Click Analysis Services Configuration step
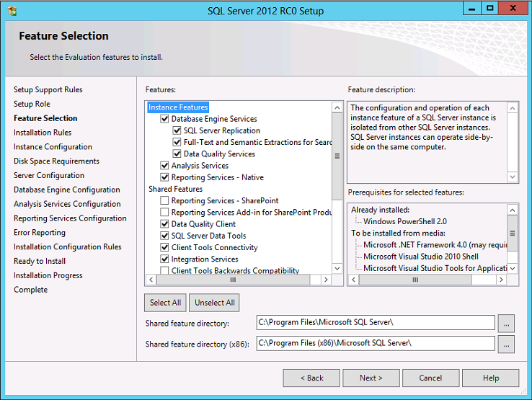Viewport: 532px width, 400px height. point(67,204)
